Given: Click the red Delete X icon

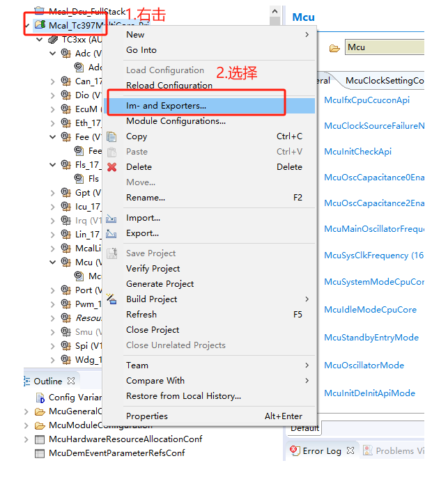Looking at the screenshot, I should 111,167.
